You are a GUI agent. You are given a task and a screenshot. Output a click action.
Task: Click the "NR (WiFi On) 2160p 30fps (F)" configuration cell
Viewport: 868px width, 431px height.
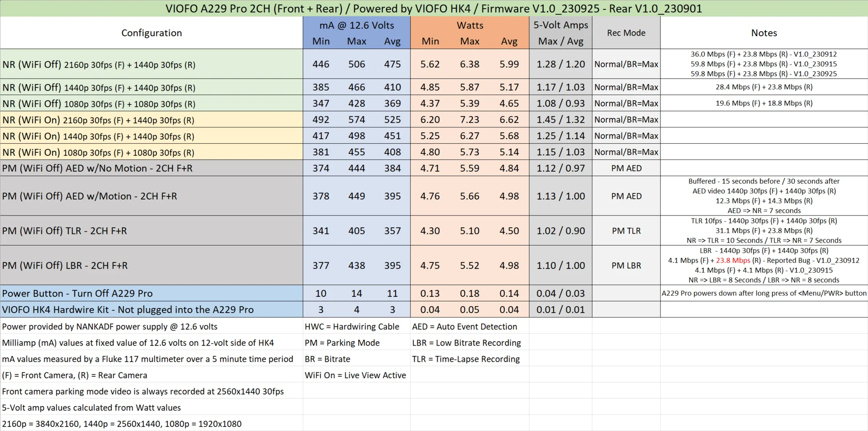tap(151, 120)
